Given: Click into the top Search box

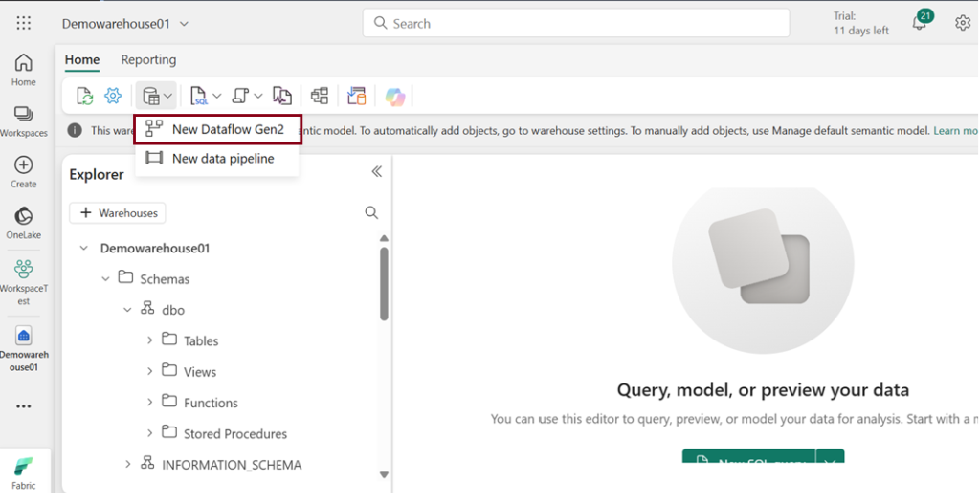Looking at the screenshot, I should pos(574,23).
